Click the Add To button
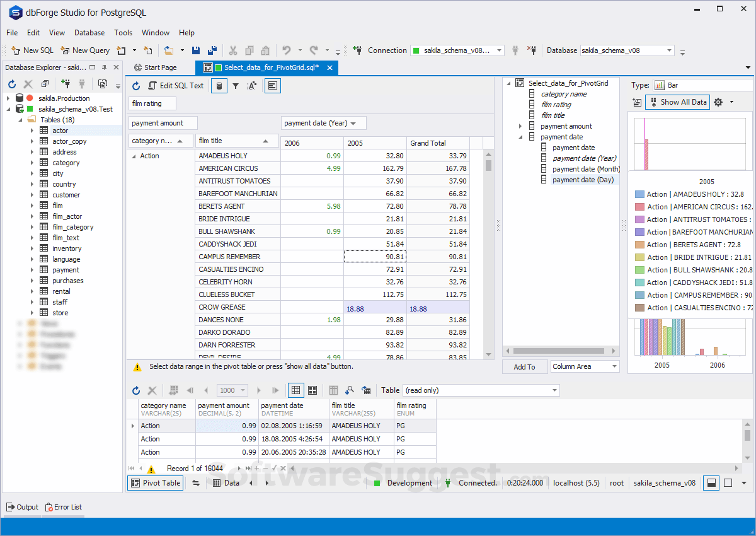 [525, 366]
